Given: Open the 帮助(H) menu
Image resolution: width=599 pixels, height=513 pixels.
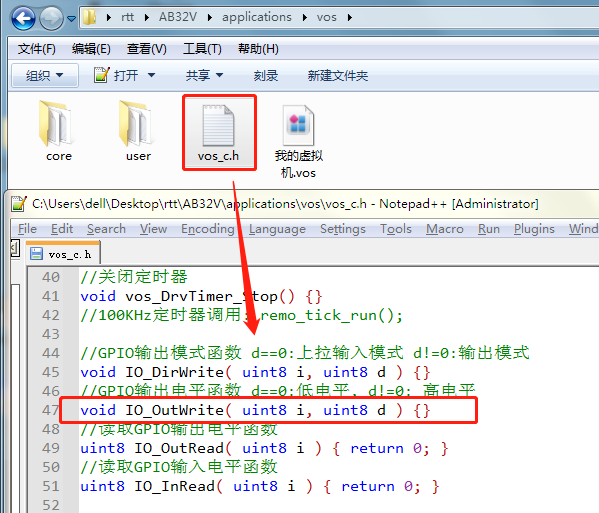Looking at the screenshot, I should [x=258, y=49].
